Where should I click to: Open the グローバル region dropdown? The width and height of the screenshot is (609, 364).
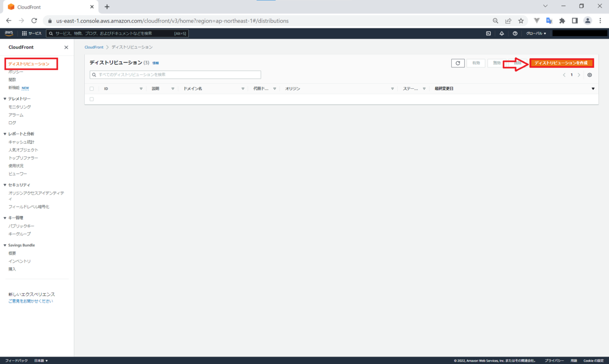coord(536,33)
